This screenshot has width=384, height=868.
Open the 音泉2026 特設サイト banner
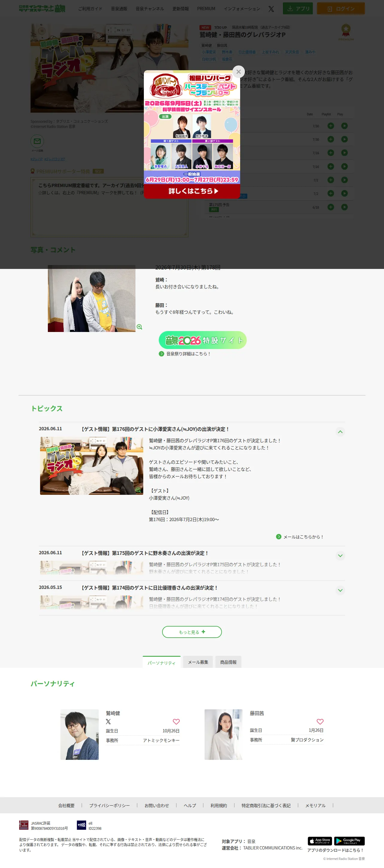(203, 340)
